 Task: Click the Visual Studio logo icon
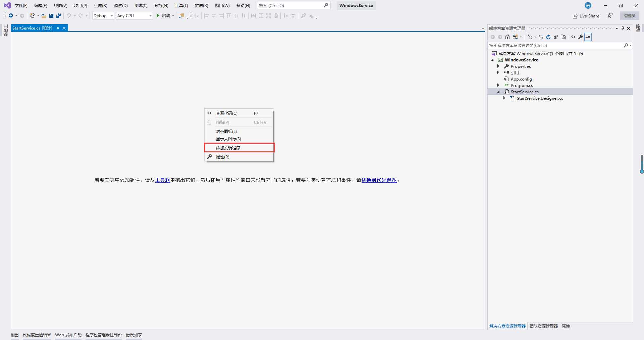pos(7,5)
